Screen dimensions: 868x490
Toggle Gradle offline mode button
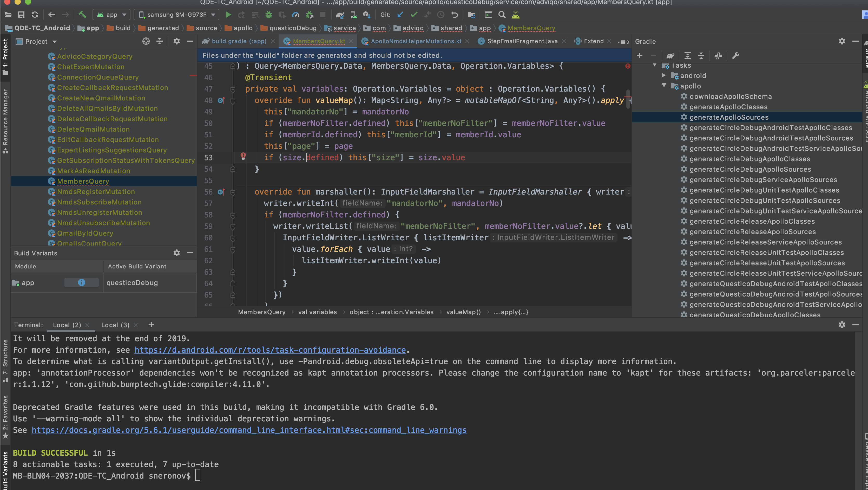coord(718,56)
